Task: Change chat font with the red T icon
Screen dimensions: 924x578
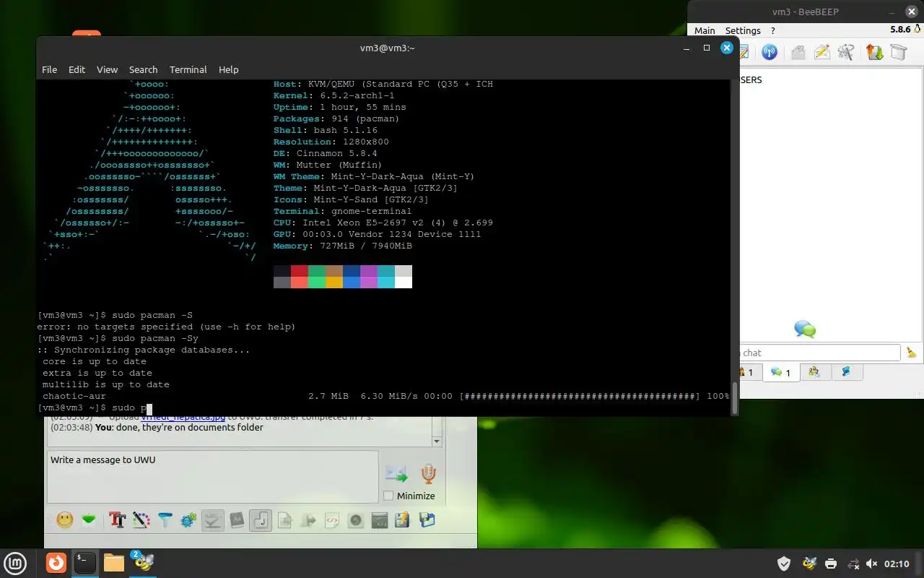Action: click(x=117, y=519)
